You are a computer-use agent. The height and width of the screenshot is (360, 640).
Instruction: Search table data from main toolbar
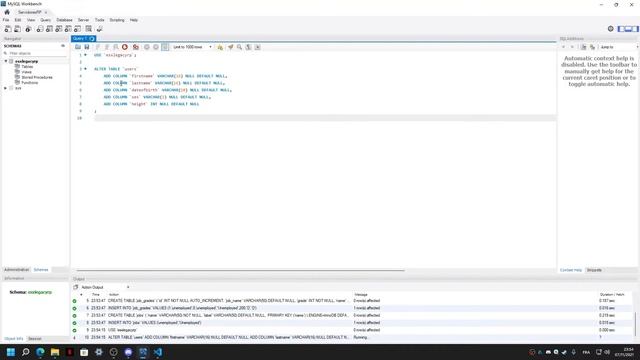pyautogui.click(x=89, y=29)
